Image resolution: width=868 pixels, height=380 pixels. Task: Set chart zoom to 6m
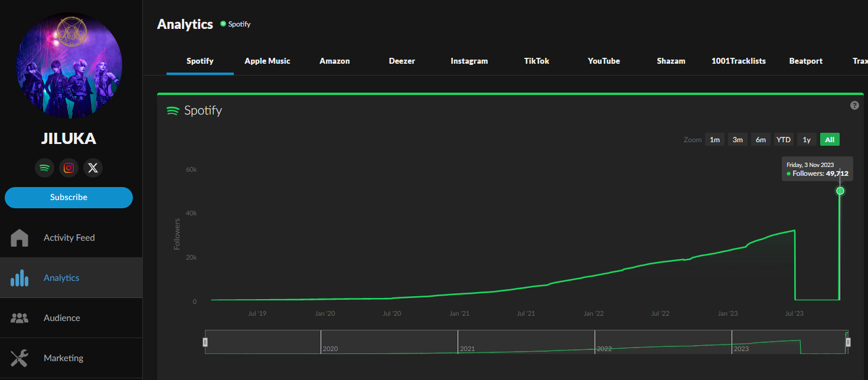761,140
